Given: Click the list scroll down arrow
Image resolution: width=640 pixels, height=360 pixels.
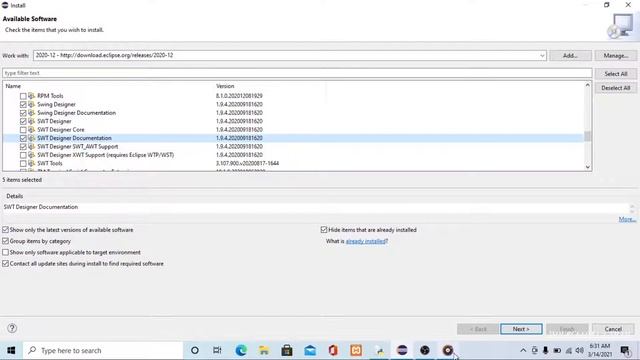Looking at the screenshot, I should point(587,167).
